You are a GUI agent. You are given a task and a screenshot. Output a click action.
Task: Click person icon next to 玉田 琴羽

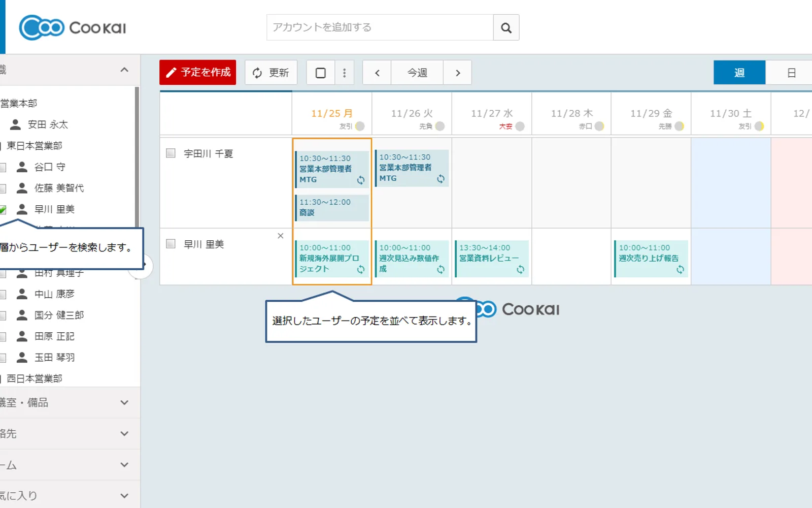(x=22, y=357)
